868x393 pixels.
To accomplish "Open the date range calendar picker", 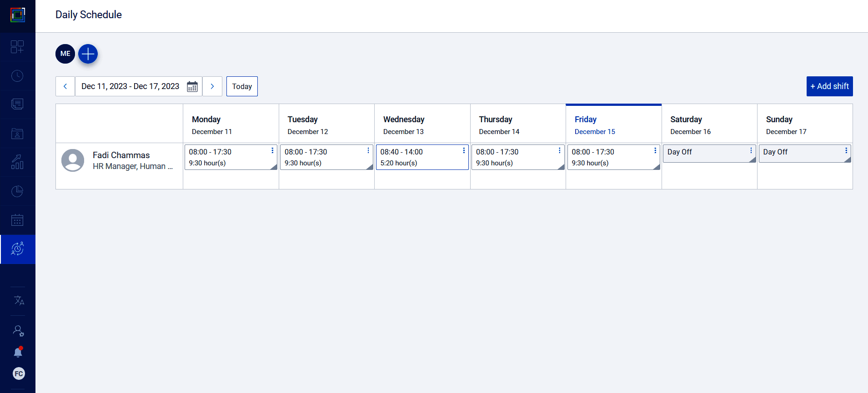I will (192, 86).
